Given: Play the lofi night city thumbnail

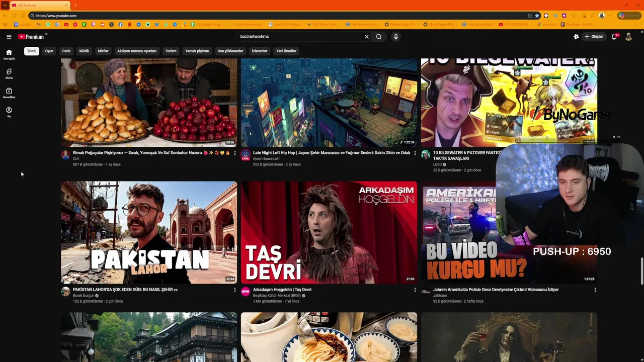Looking at the screenshot, I should coord(329,103).
